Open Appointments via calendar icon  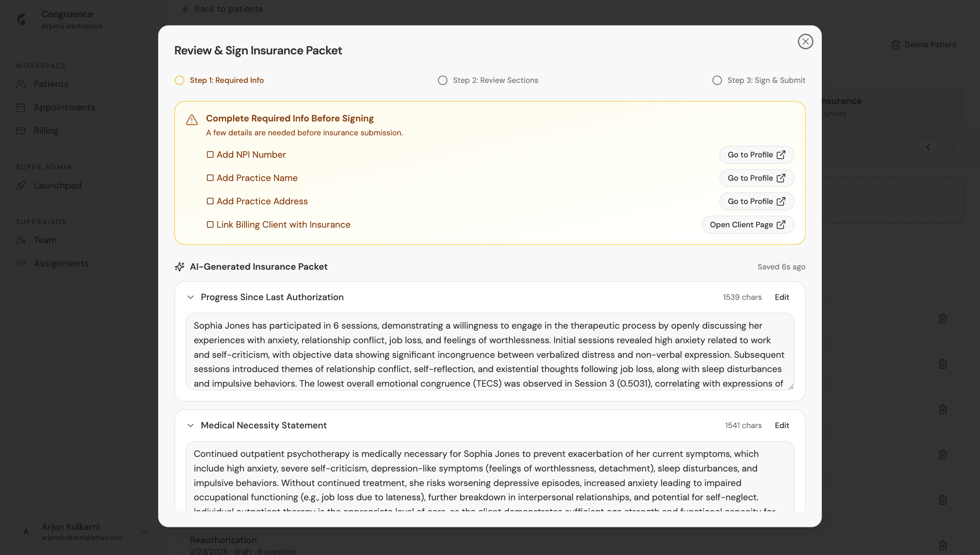coord(21,108)
